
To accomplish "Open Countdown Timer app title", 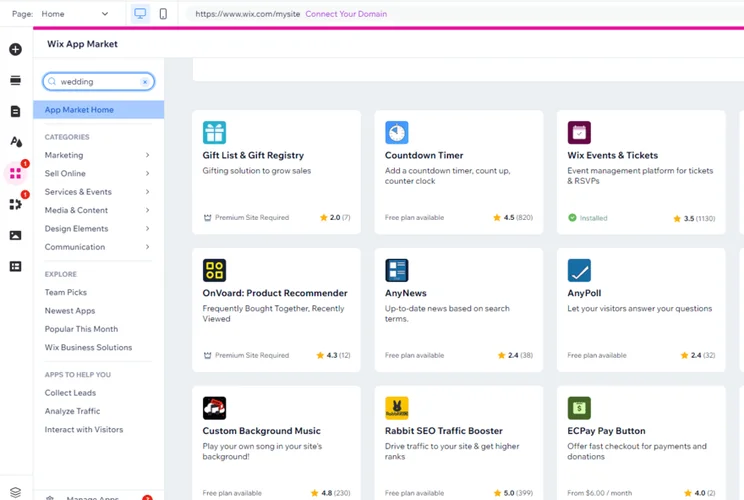I will point(424,155).
